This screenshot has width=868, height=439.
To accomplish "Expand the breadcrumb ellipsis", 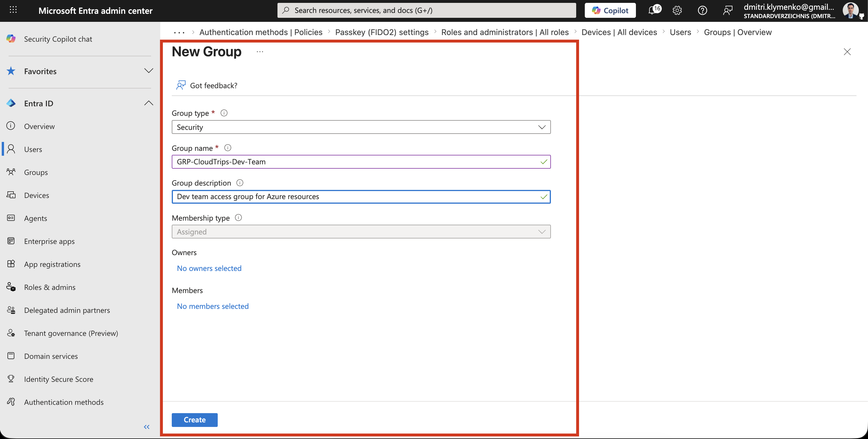I will point(179,32).
